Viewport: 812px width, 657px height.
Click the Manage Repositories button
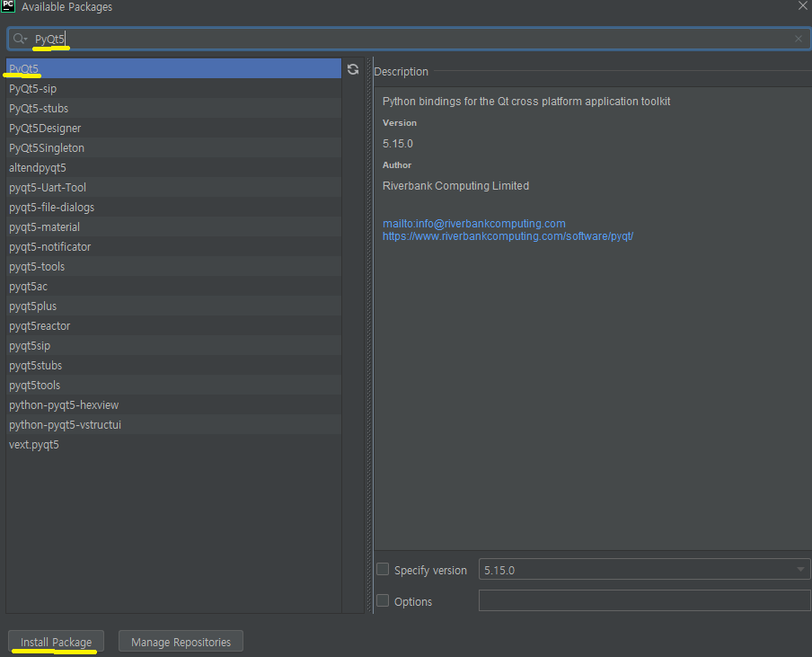pos(181,642)
